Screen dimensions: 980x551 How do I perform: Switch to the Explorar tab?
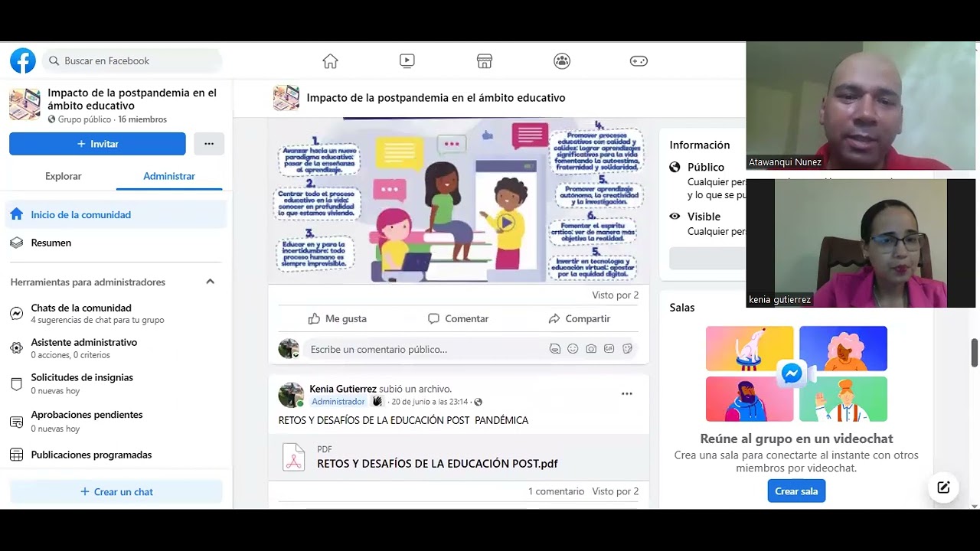(x=64, y=176)
